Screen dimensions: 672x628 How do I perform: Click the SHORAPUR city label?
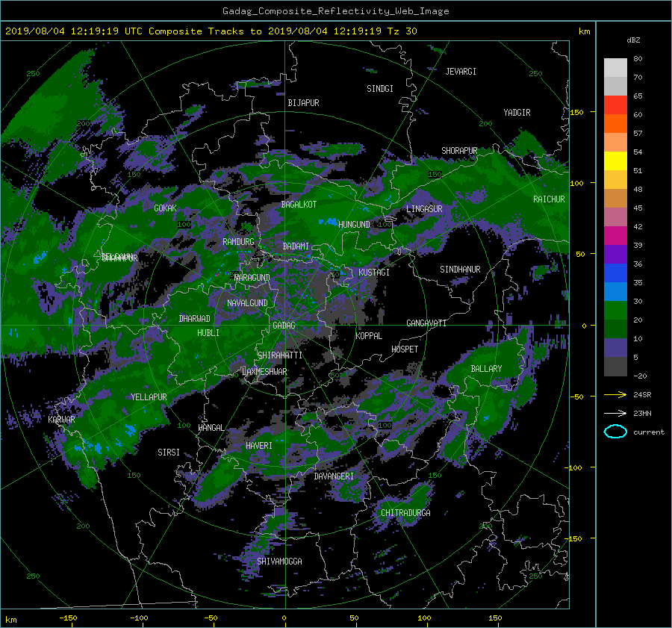coord(459,151)
